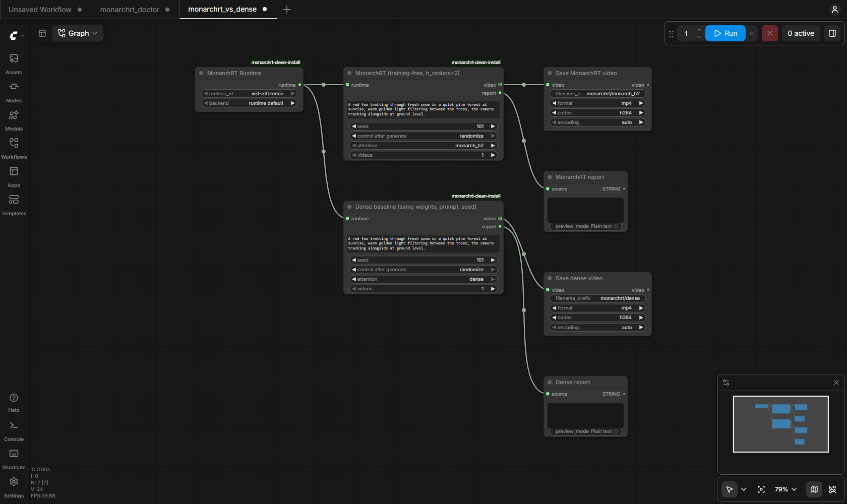Cancel current run with red X
Viewport: 847px width, 504px height.
click(769, 33)
